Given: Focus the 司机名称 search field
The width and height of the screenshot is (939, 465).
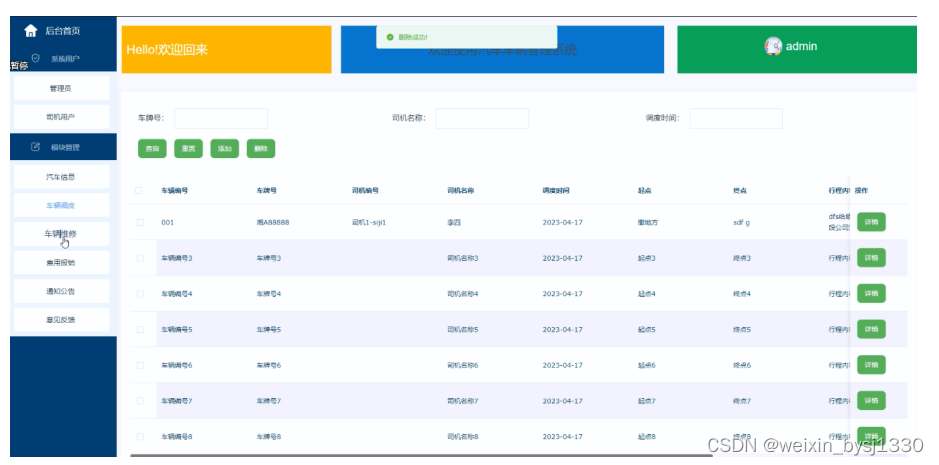Looking at the screenshot, I should (483, 118).
